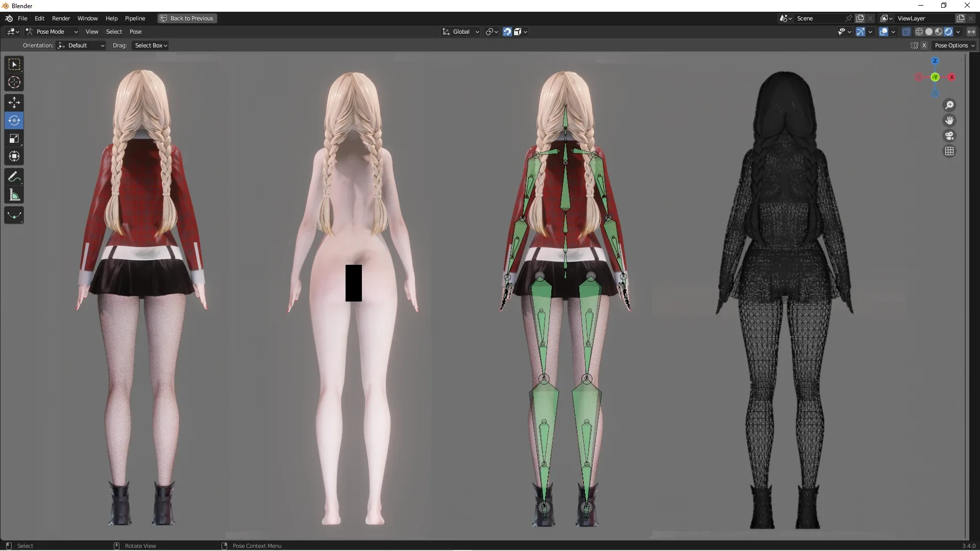
Task: Open the Zoom tool in navigation gizmo
Action: coord(949,105)
